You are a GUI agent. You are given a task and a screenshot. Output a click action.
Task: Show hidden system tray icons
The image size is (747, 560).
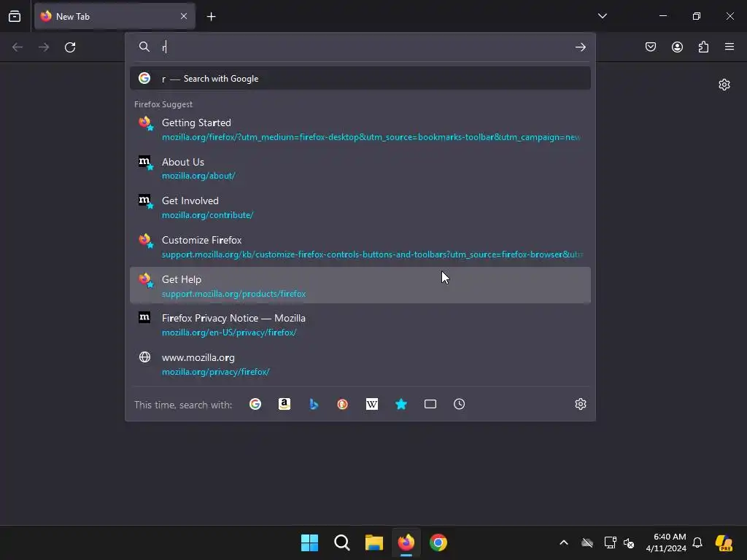point(564,542)
